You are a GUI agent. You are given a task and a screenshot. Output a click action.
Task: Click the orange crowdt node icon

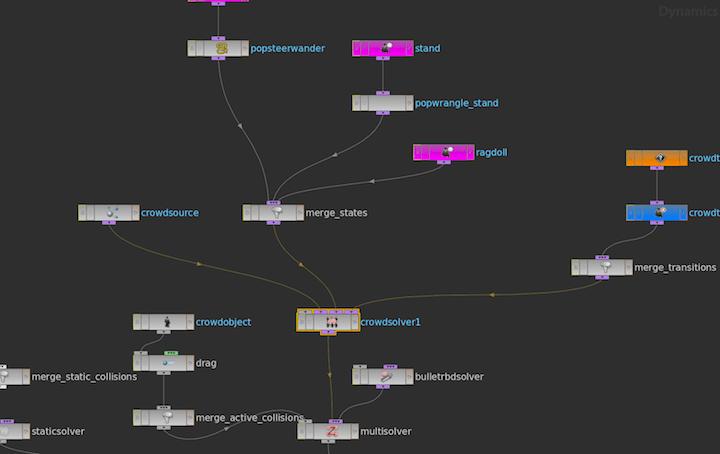[657, 158]
